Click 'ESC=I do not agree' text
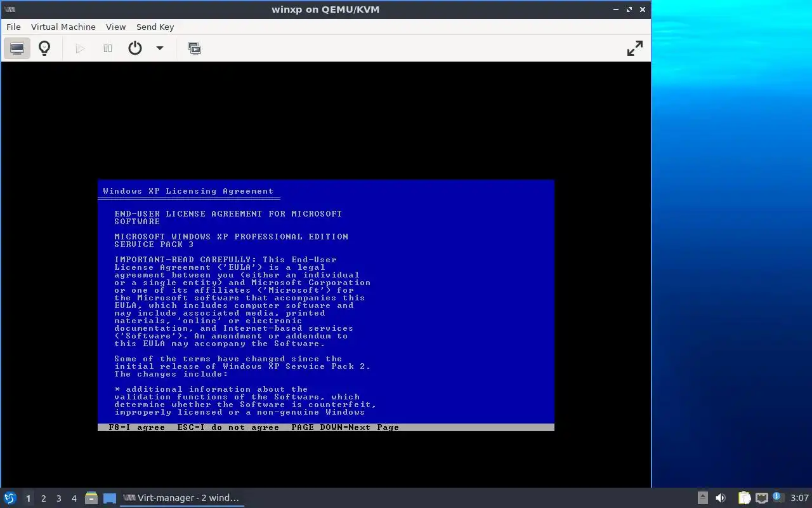812x508 pixels. pyautogui.click(x=228, y=427)
